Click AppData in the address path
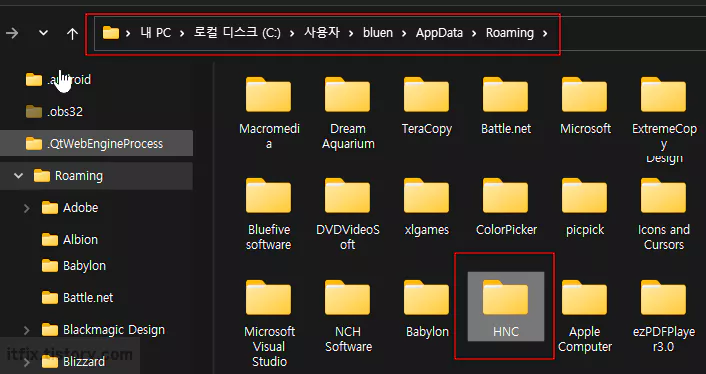Screen dimensions: 706x374 coord(439,33)
